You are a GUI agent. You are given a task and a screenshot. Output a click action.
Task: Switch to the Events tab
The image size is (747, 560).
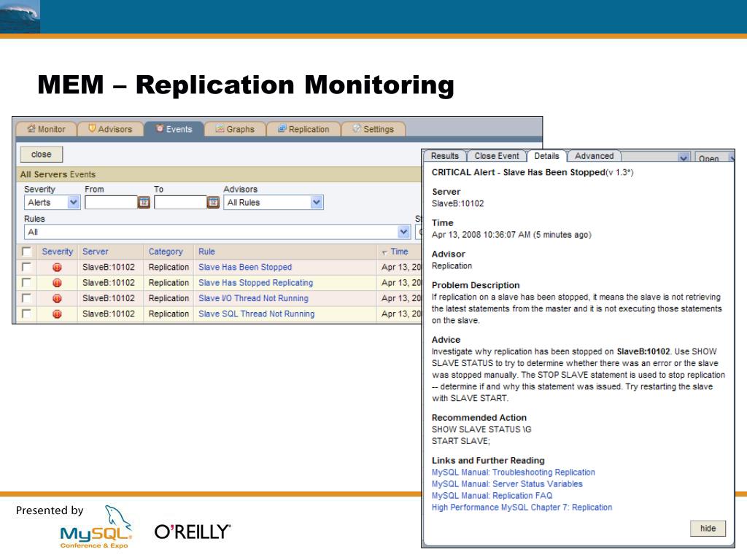(174, 129)
